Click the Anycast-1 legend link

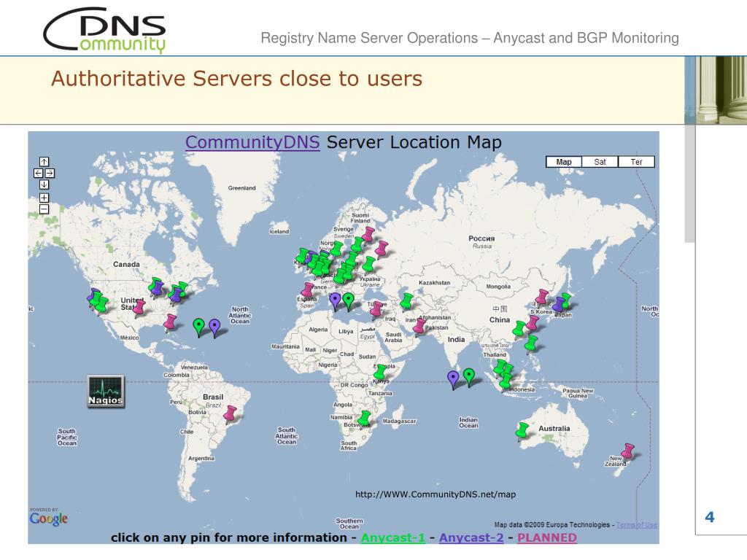tap(393, 537)
